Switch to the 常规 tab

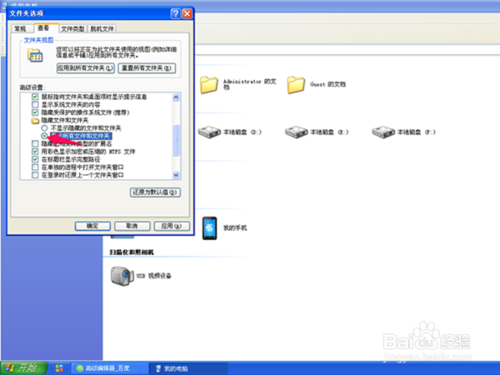(21, 29)
